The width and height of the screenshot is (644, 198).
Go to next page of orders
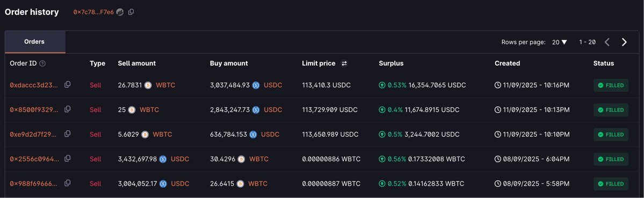click(x=624, y=42)
